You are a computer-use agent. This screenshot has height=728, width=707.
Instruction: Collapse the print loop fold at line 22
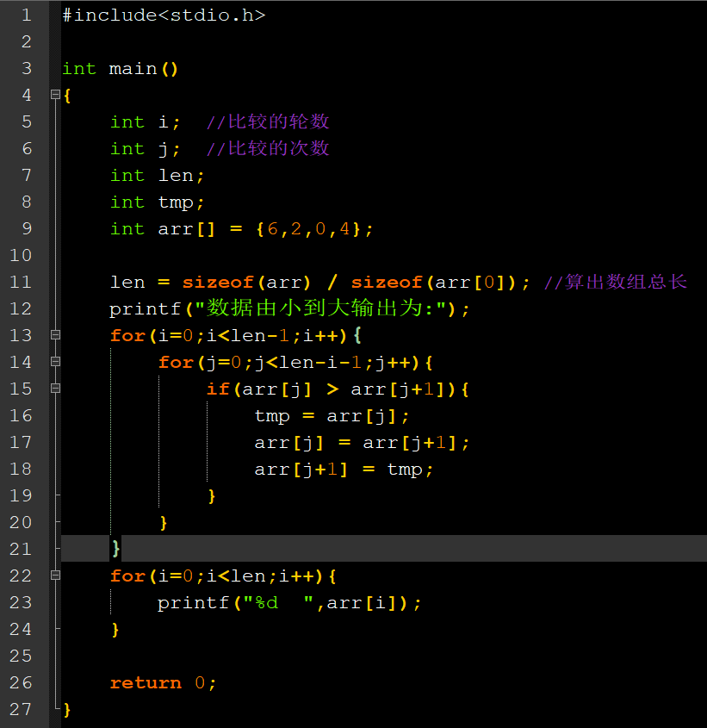tap(55, 576)
